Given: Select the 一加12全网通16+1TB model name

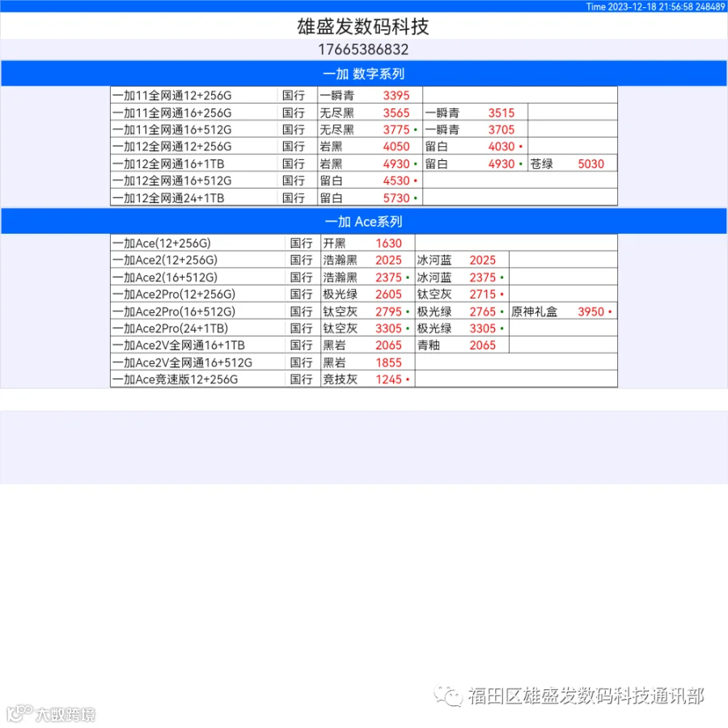Looking at the screenshot, I should [x=168, y=164].
